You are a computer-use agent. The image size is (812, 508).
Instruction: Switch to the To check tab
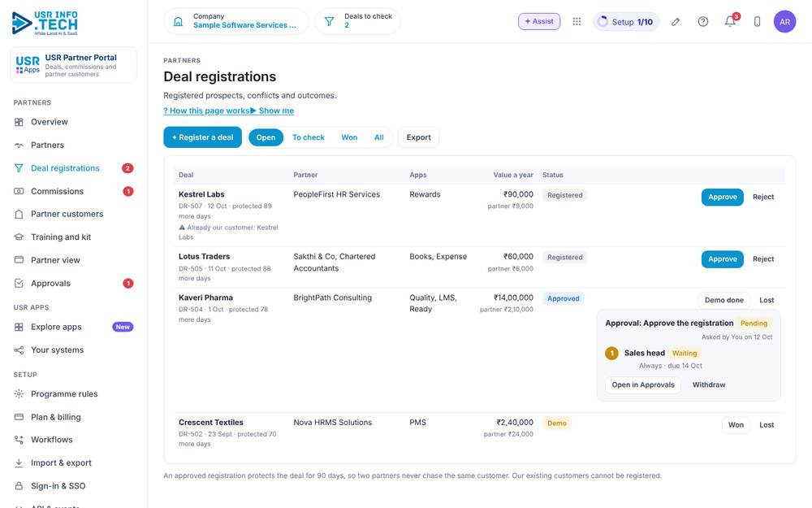(x=308, y=137)
